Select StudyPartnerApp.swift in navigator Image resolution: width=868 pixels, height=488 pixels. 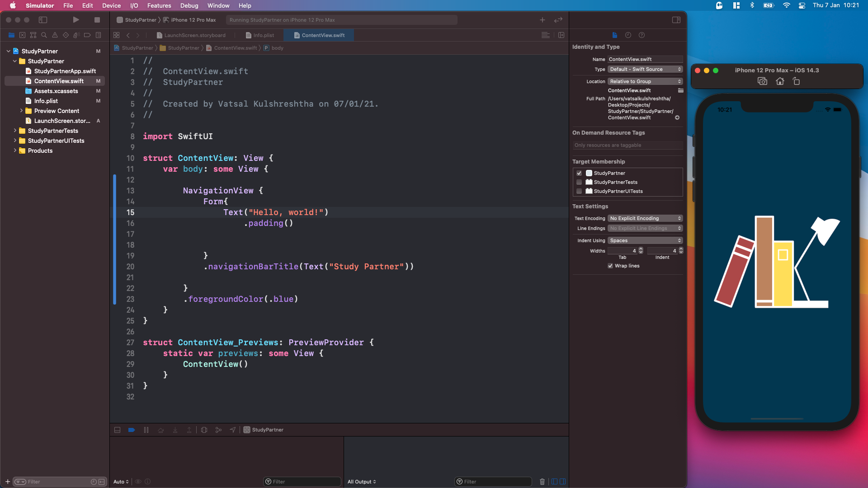[65, 71]
